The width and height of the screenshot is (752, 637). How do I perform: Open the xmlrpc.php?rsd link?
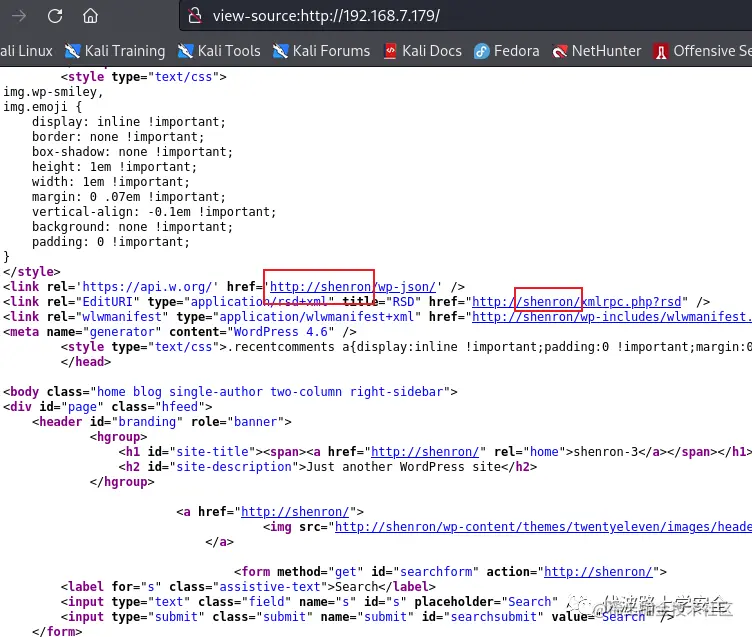(576, 302)
